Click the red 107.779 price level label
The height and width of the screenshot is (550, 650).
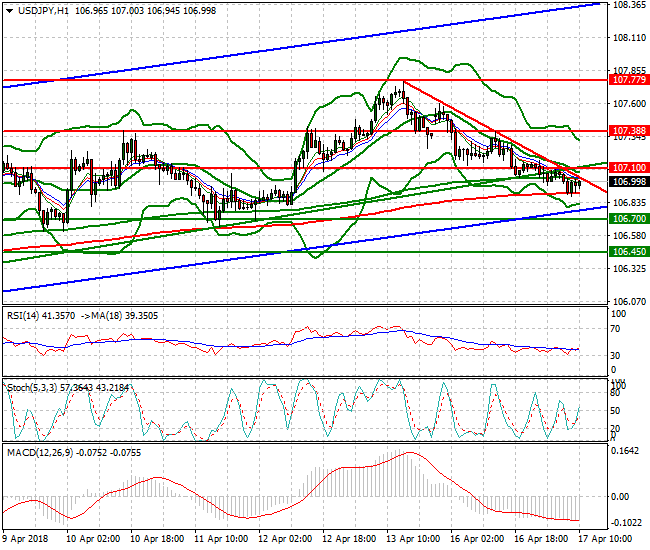tap(629, 80)
